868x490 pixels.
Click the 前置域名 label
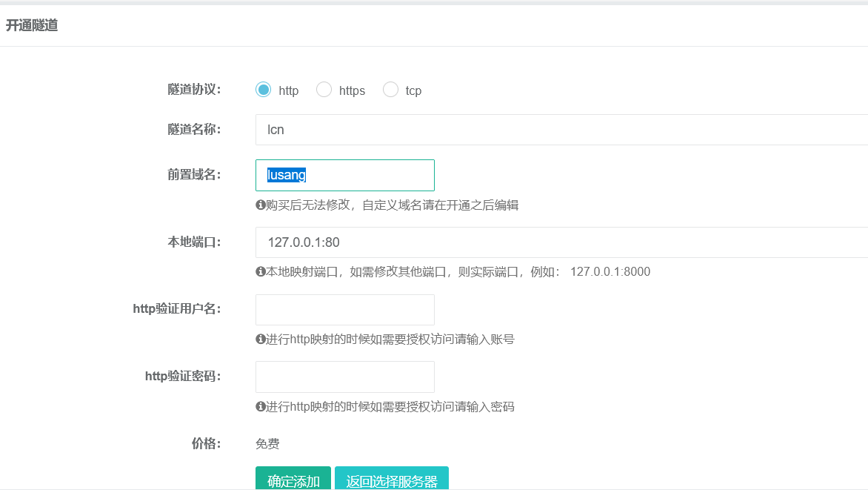point(194,175)
